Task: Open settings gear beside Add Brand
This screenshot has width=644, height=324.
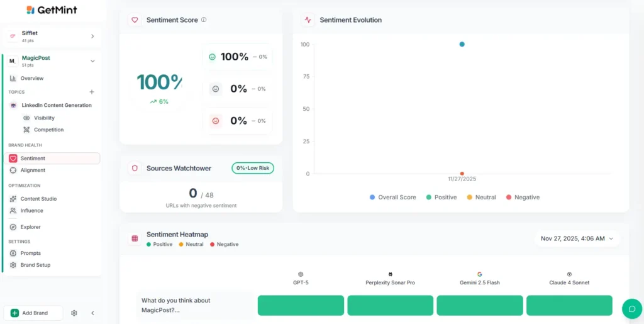Action: click(x=74, y=313)
